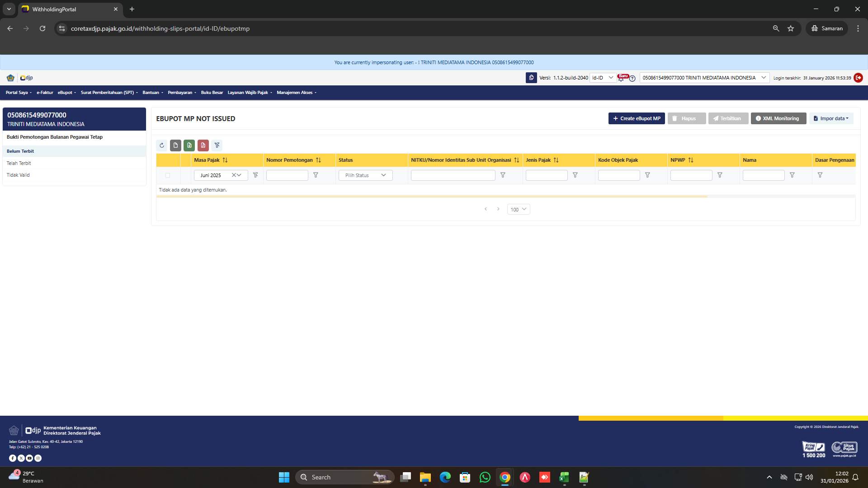This screenshot has width=868, height=488.
Task: Open the help question mark icon
Action: click(x=632, y=79)
